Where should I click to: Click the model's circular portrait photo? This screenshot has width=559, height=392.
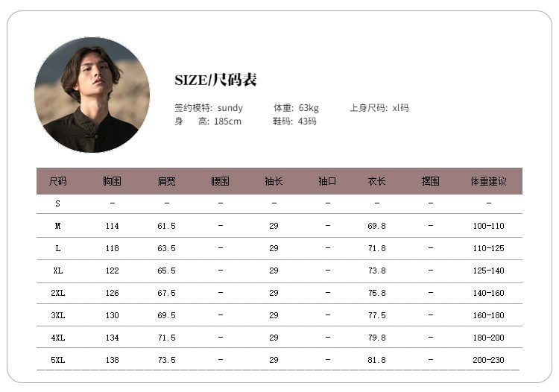(92, 95)
